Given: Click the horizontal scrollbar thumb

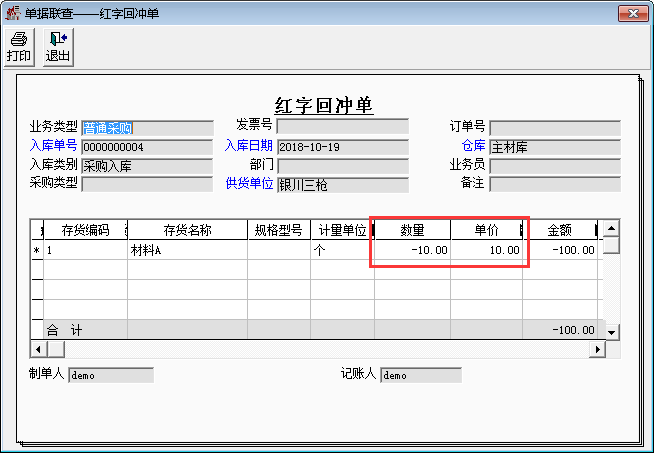Looking at the screenshot, I should [56, 349].
